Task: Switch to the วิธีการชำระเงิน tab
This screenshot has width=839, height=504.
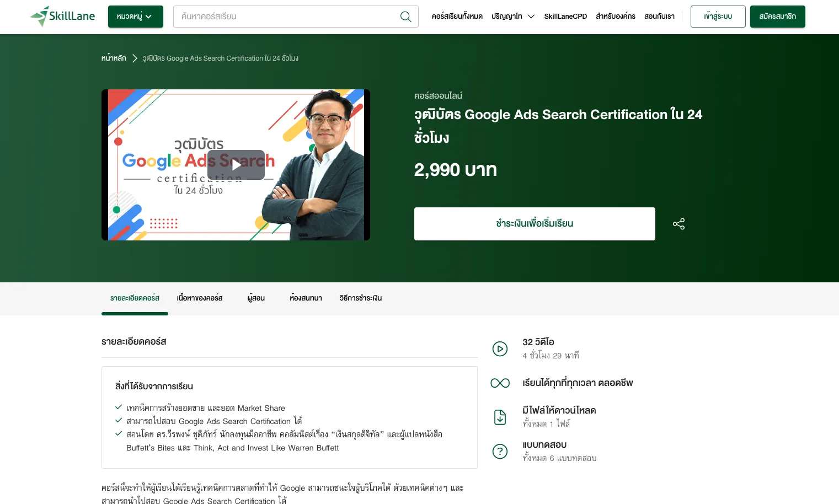Action: [x=361, y=298]
